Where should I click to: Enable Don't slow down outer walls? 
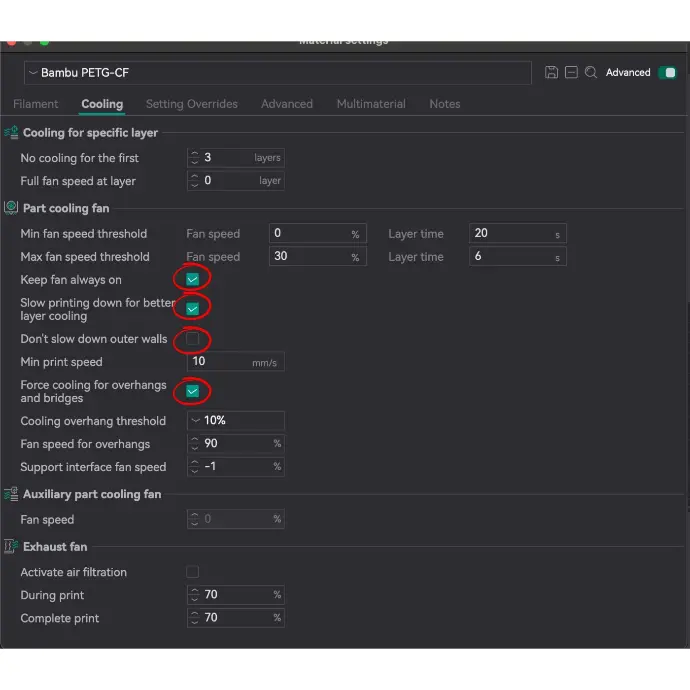[193, 339]
